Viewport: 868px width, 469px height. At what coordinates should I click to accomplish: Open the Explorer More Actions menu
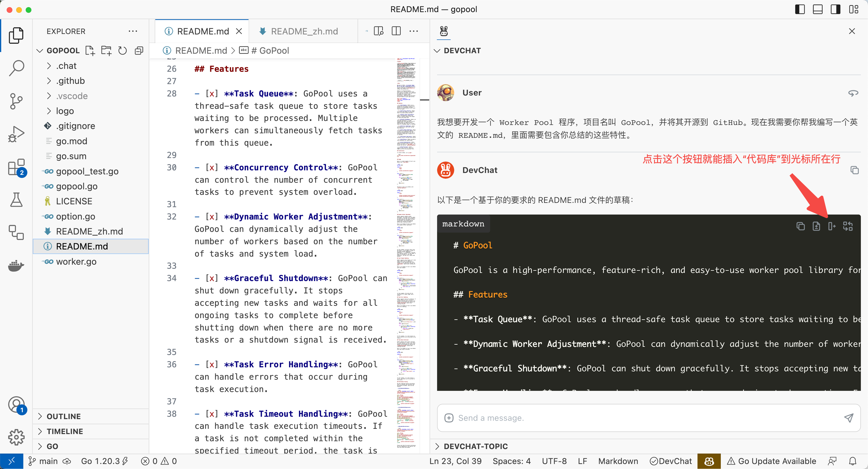pyautogui.click(x=133, y=31)
